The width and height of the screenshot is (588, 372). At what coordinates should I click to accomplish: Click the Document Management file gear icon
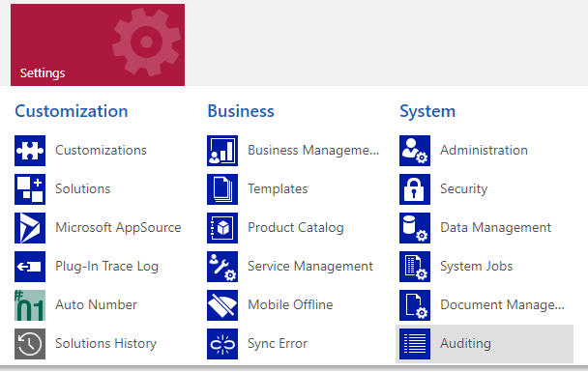pos(415,305)
